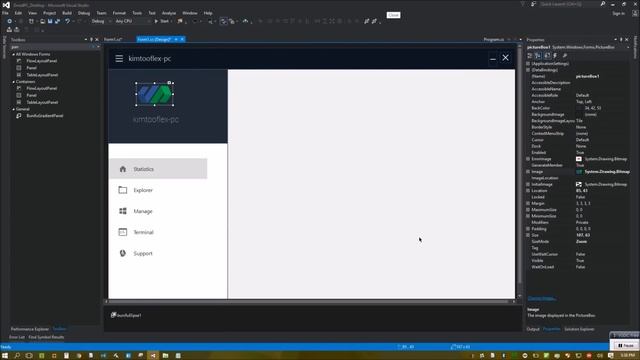Click the Choose Image link in Properties
This screenshot has height=360, width=640.
click(542, 299)
